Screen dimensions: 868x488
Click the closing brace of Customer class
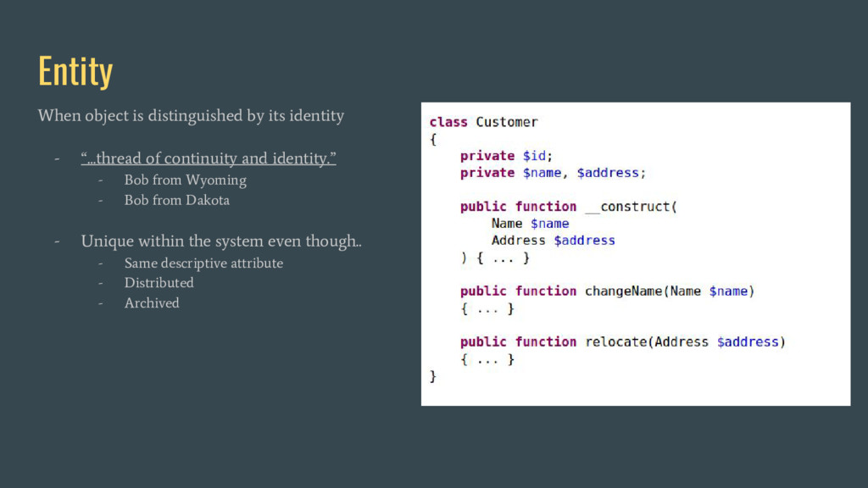click(433, 376)
